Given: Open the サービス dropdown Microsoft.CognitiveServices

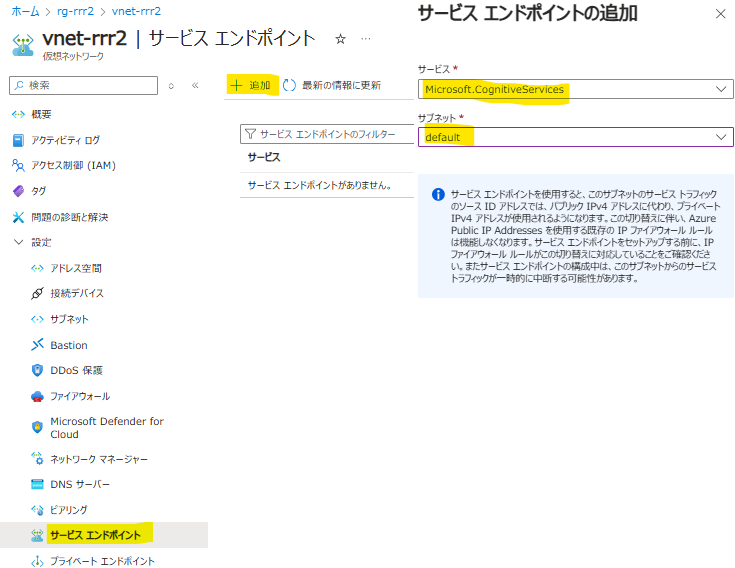Looking at the screenshot, I should point(576,89).
